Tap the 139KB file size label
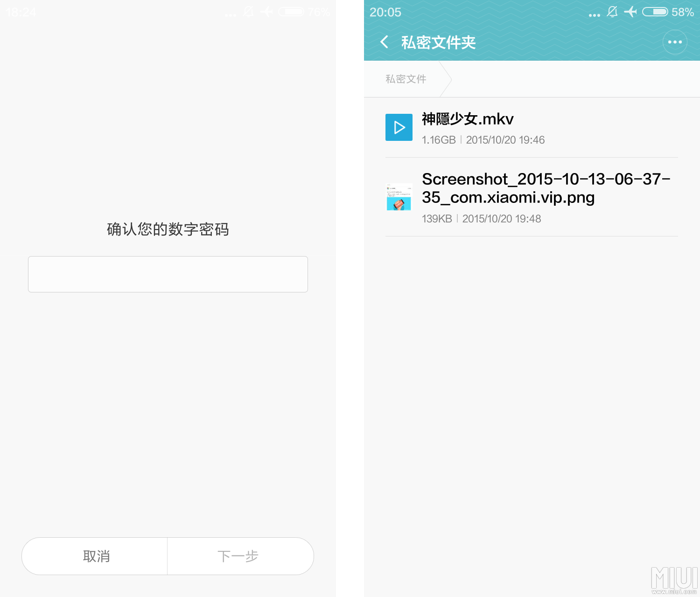The image size is (700, 597). click(437, 219)
